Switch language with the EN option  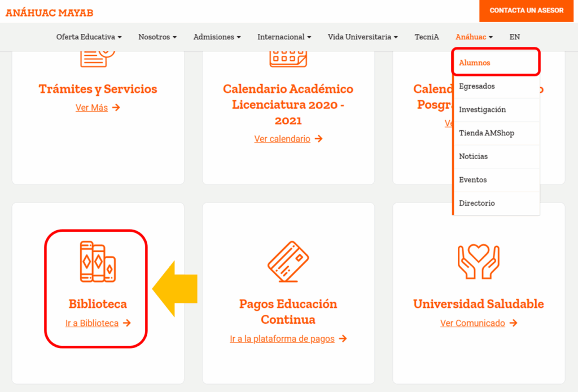coord(514,37)
